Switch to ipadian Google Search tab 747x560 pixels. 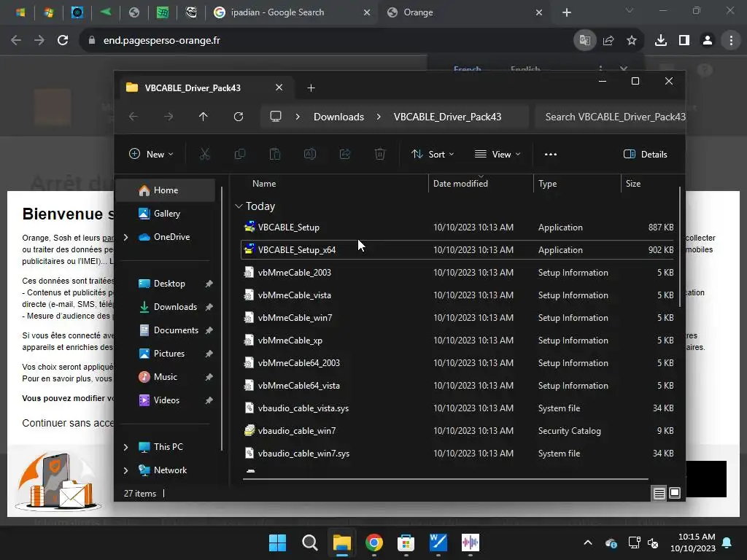click(277, 12)
